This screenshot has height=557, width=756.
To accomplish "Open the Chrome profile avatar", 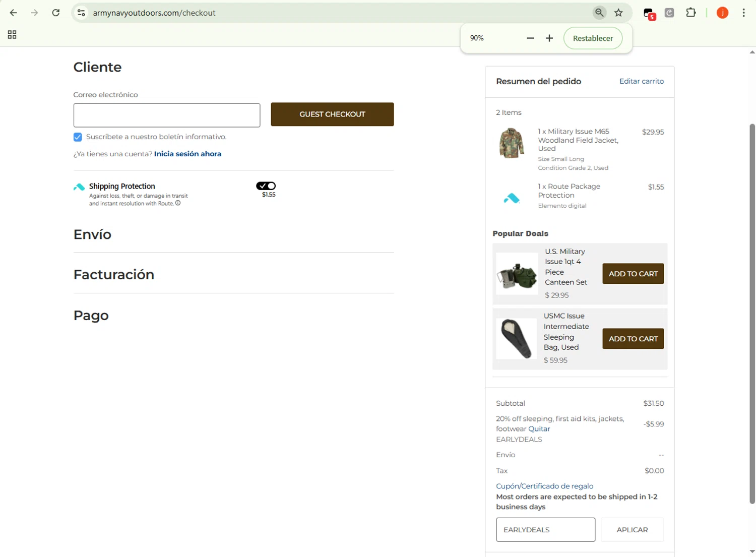I will tap(722, 13).
